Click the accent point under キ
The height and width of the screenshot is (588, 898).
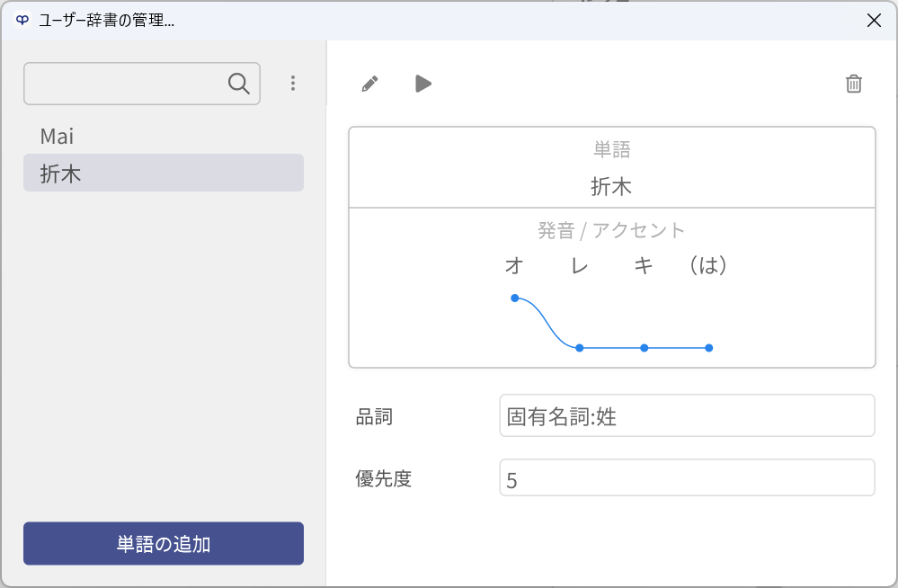645,348
